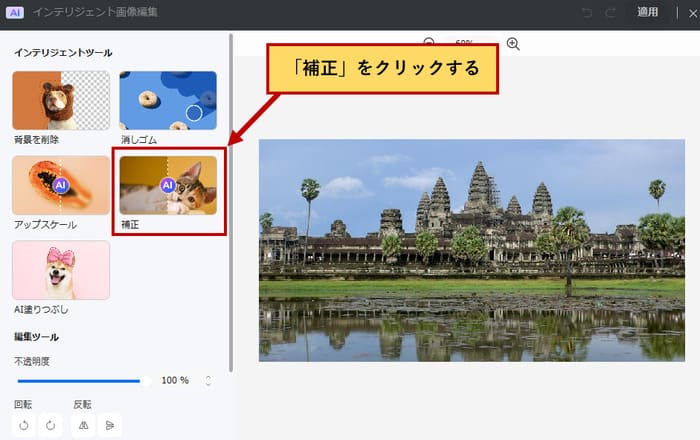Zoom in on the image preview
Image resolution: width=700 pixels, height=440 pixels.
513,44
